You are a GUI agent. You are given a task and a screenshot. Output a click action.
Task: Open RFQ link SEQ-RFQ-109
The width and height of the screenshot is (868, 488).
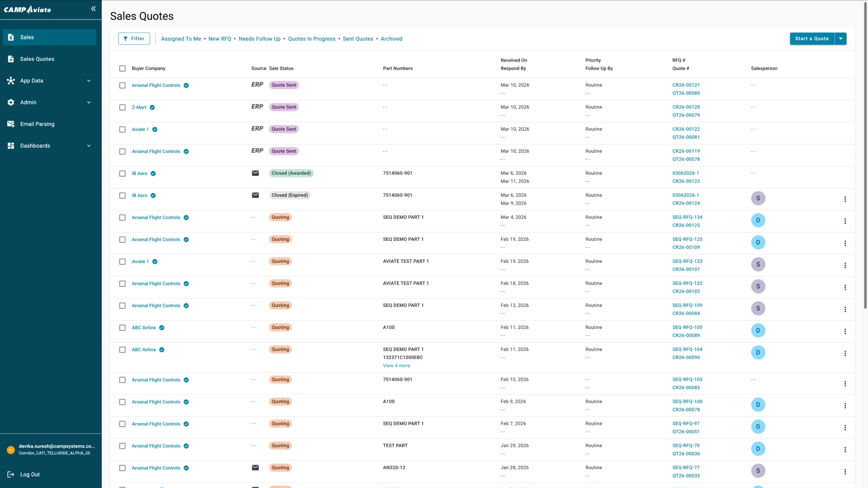click(687, 305)
